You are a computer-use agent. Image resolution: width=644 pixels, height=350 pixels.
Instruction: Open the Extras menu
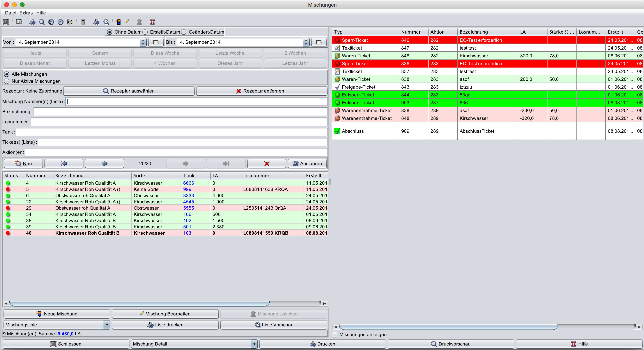tap(26, 13)
